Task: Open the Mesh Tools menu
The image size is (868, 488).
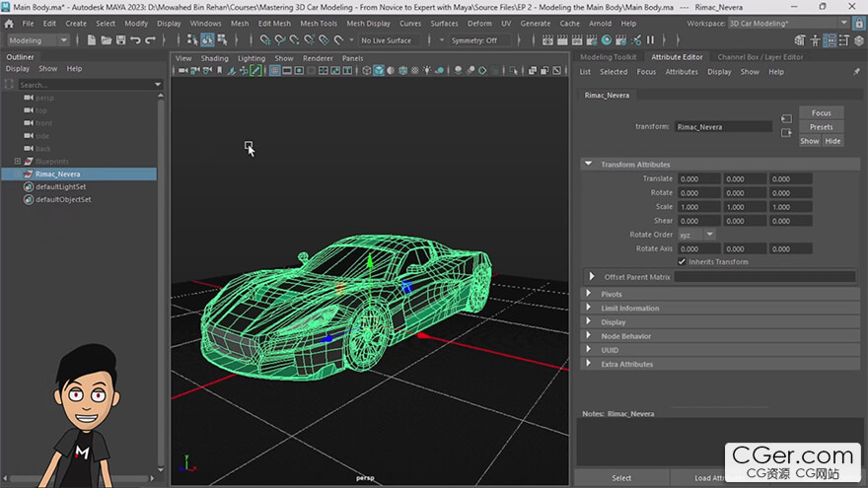Action: pyautogui.click(x=319, y=24)
